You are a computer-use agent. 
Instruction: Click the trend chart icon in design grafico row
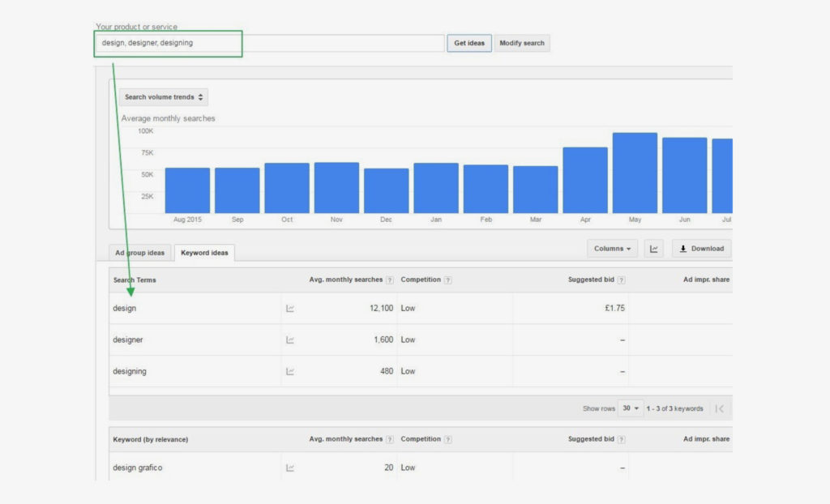click(290, 468)
